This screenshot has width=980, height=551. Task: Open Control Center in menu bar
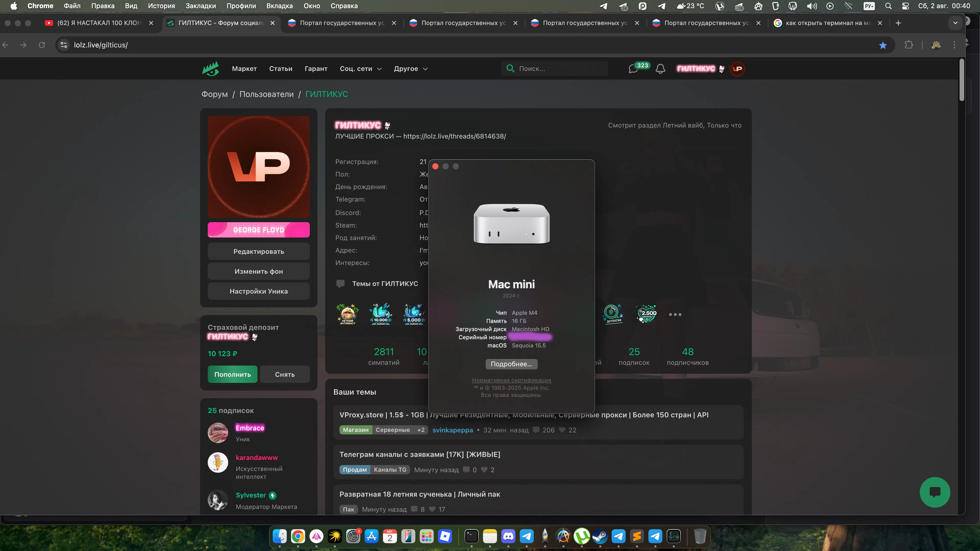905,6
